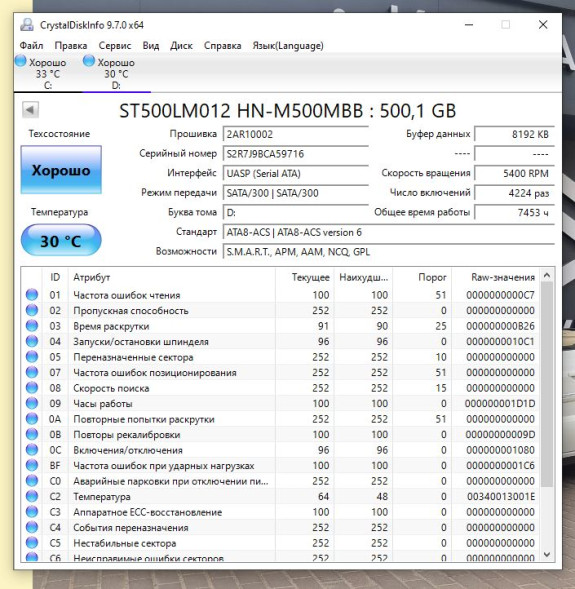This screenshot has height=589, width=575.
Task: Click the interface field UASP (Serial ATA)
Action: pyautogui.click(x=295, y=174)
